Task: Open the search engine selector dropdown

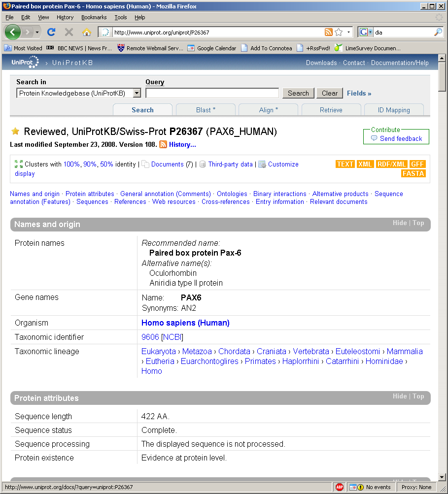Action: [366, 32]
